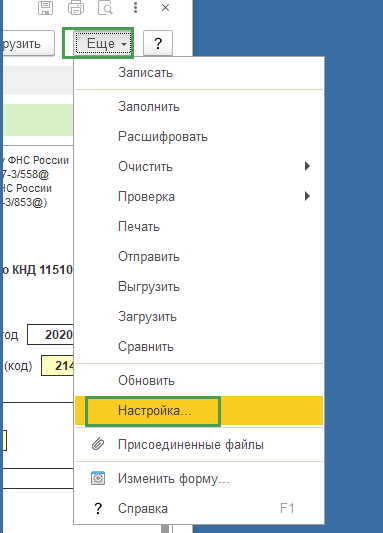383x533 pixels.
Task: Choose Сравнить menu entry
Action: point(199,346)
